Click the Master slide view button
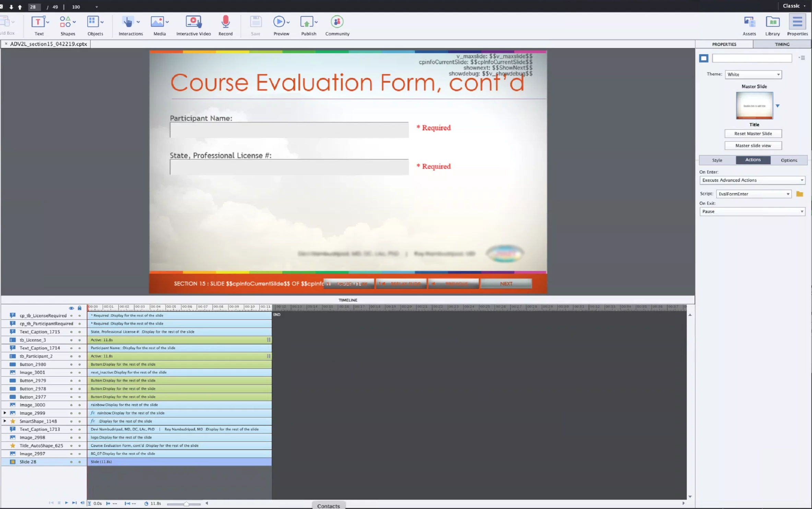This screenshot has width=812, height=509. [x=753, y=146]
